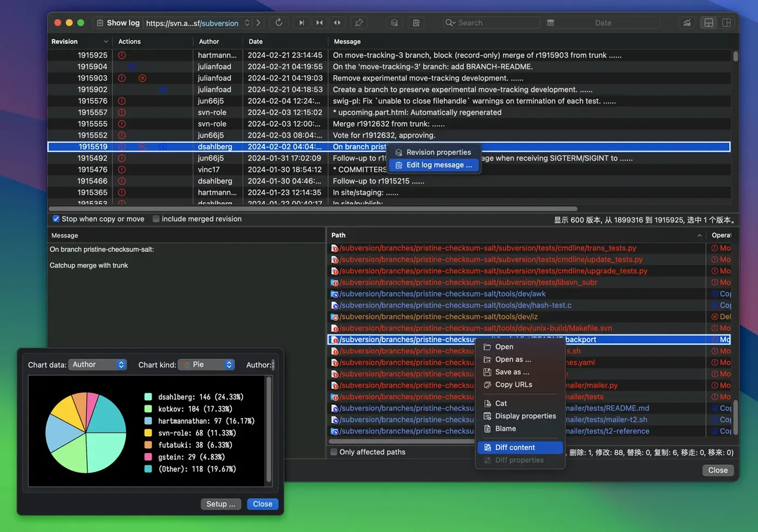Click the dsahlberg teal legend swatch
758x532 pixels.
click(x=147, y=397)
